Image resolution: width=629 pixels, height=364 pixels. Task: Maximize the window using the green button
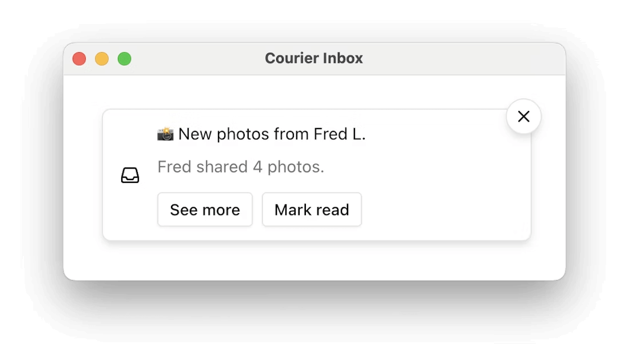pos(125,59)
